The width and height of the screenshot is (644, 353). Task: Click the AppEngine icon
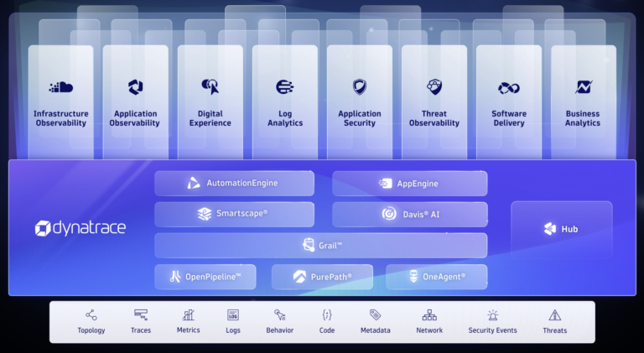pyautogui.click(x=385, y=184)
